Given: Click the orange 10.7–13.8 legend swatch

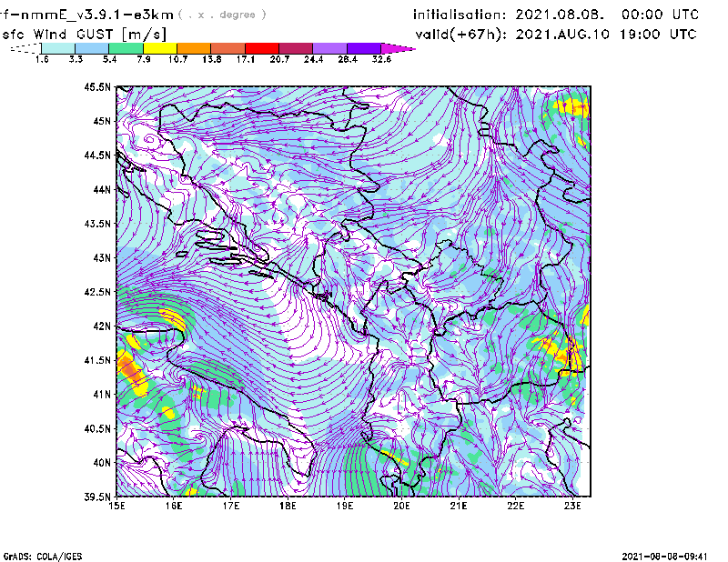Looking at the screenshot, I should (194, 48).
